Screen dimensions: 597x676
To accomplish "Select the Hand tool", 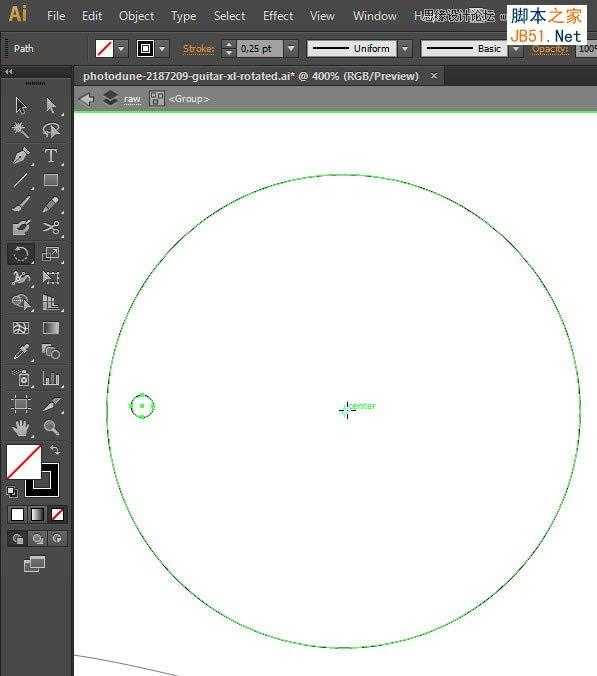I will [21, 427].
